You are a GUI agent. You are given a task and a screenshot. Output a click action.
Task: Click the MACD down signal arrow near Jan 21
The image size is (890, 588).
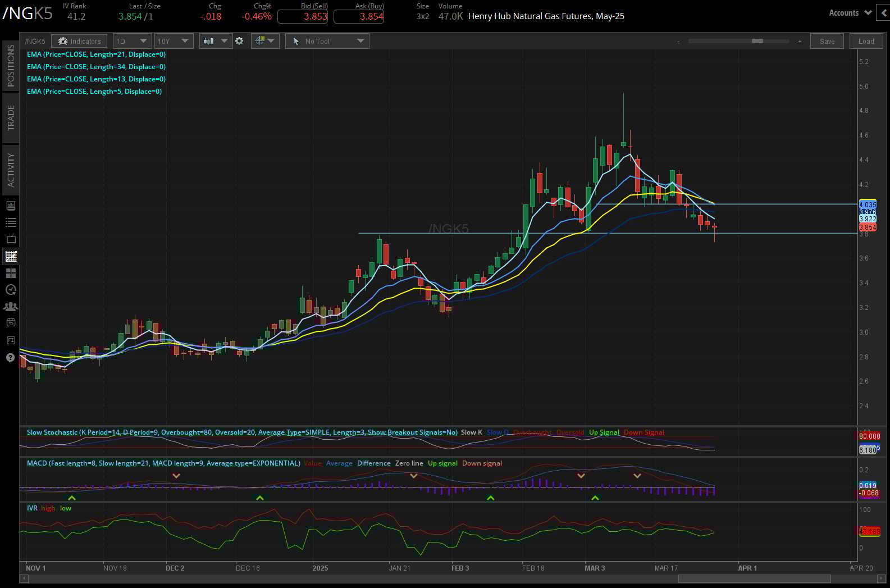point(413,476)
